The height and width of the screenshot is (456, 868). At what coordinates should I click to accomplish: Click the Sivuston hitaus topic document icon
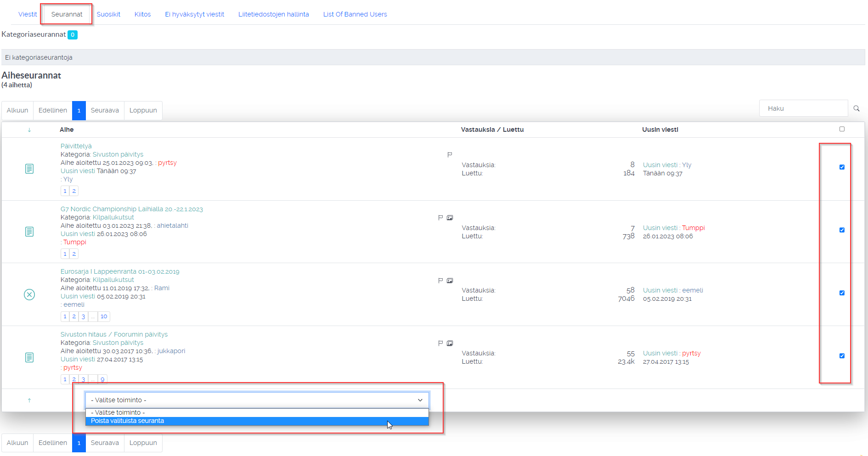click(x=29, y=357)
